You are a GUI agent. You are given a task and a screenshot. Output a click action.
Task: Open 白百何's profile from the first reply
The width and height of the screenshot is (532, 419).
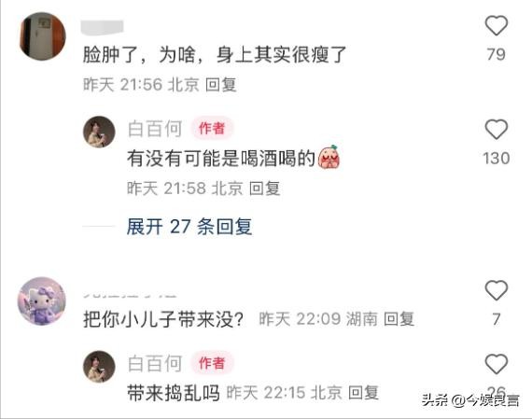pos(155,129)
